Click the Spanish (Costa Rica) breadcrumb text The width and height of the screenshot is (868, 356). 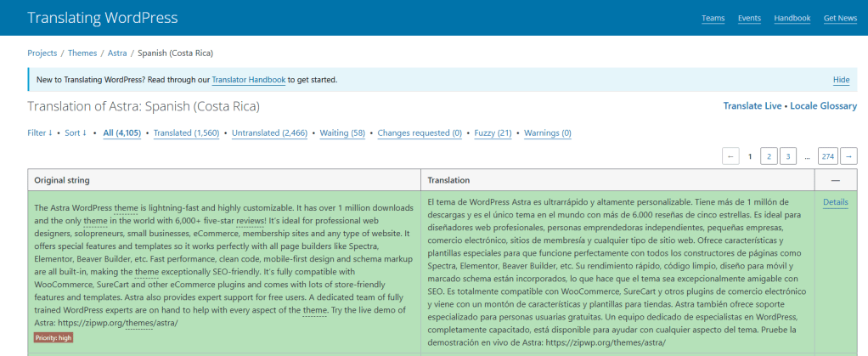tap(176, 54)
